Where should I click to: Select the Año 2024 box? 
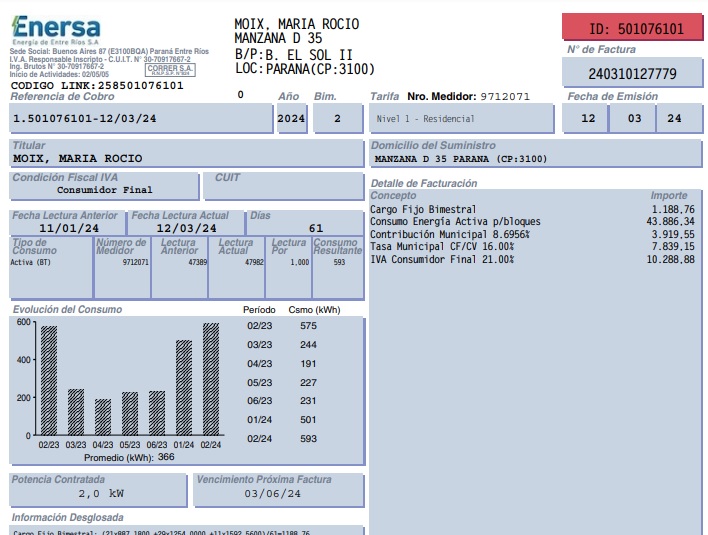pyautogui.click(x=290, y=118)
